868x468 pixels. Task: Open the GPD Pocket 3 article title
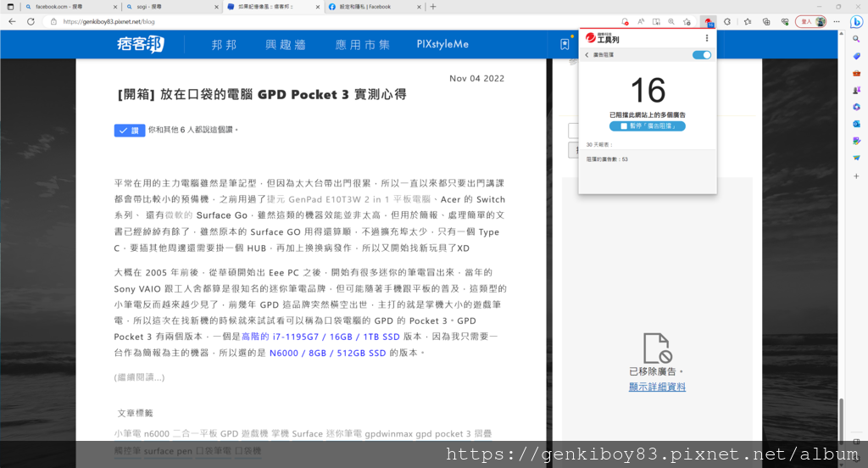coord(262,95)
